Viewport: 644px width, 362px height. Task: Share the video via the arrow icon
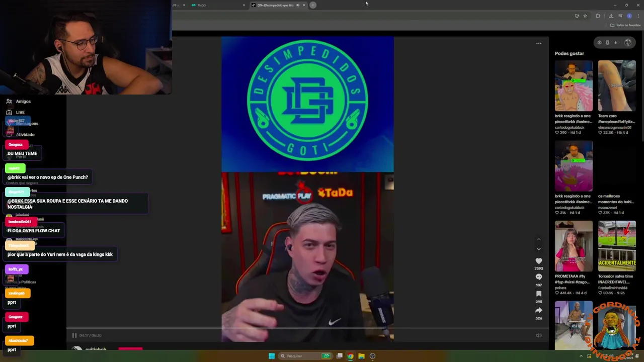(538, 310)
